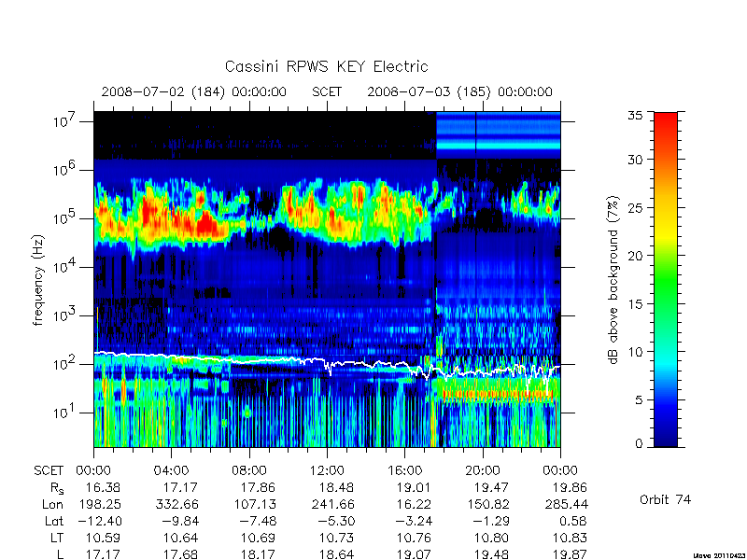Click the 'SCET' row label below the plot
The height and width of the screenshot is (560, 747).
click(x=49, y=470)
